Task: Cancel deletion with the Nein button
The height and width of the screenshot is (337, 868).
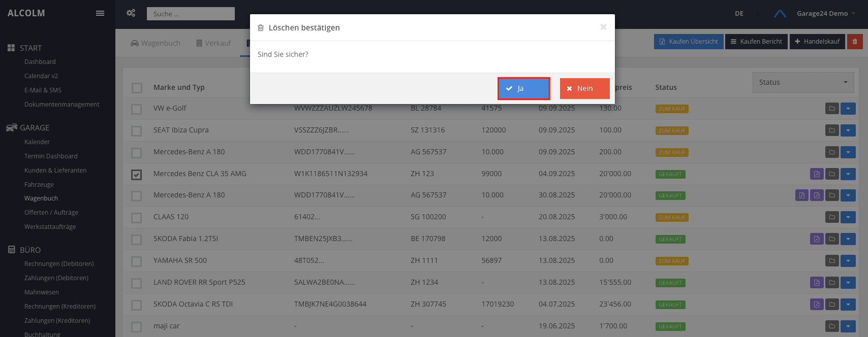Action: coord(585,88)
